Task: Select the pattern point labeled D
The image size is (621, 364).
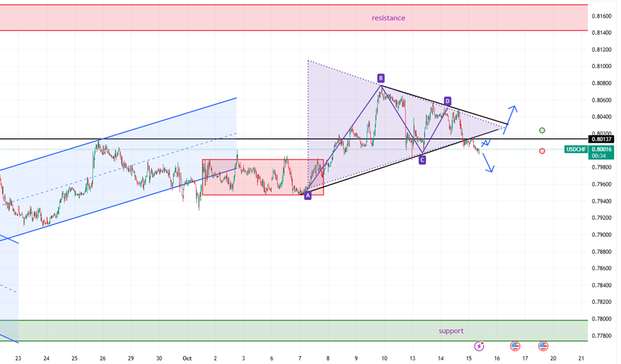Action: click(x=447, y=100)
